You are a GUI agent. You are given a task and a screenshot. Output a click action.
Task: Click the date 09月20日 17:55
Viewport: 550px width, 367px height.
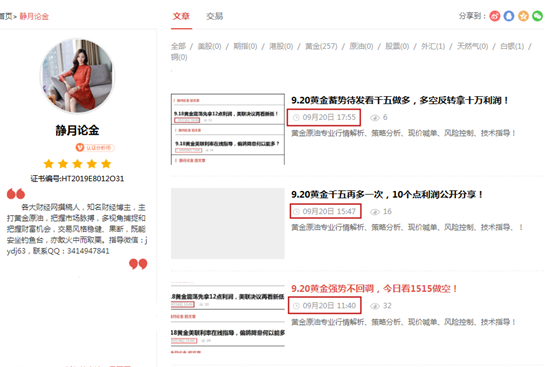coord(329,118)
